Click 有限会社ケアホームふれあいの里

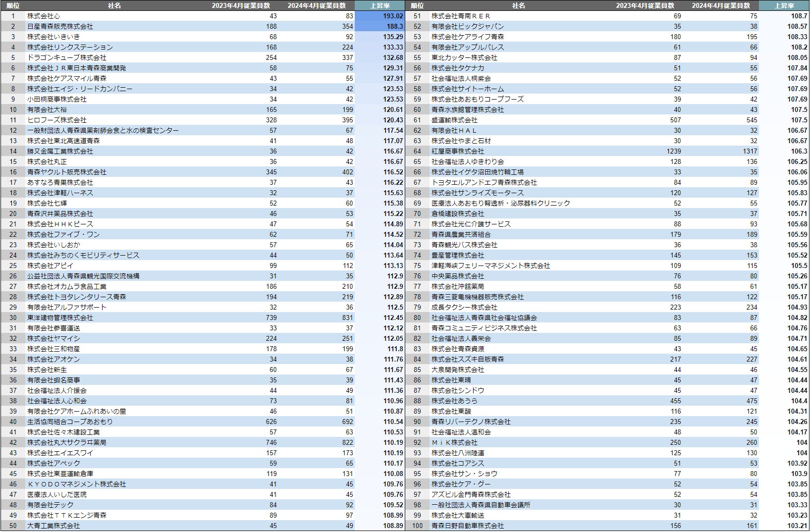tap(77, 411)
